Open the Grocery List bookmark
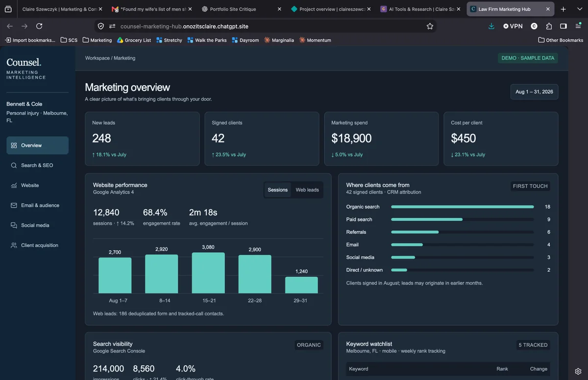Image resolution: width=588 pixels, height=380 pixels. click(134, 40)
